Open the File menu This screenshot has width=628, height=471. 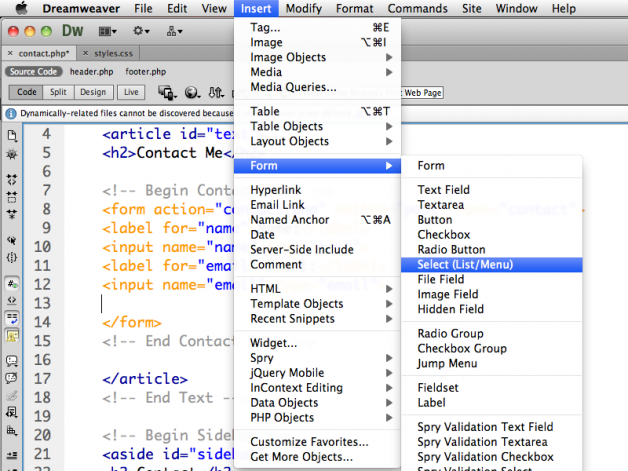coord(143,8)
